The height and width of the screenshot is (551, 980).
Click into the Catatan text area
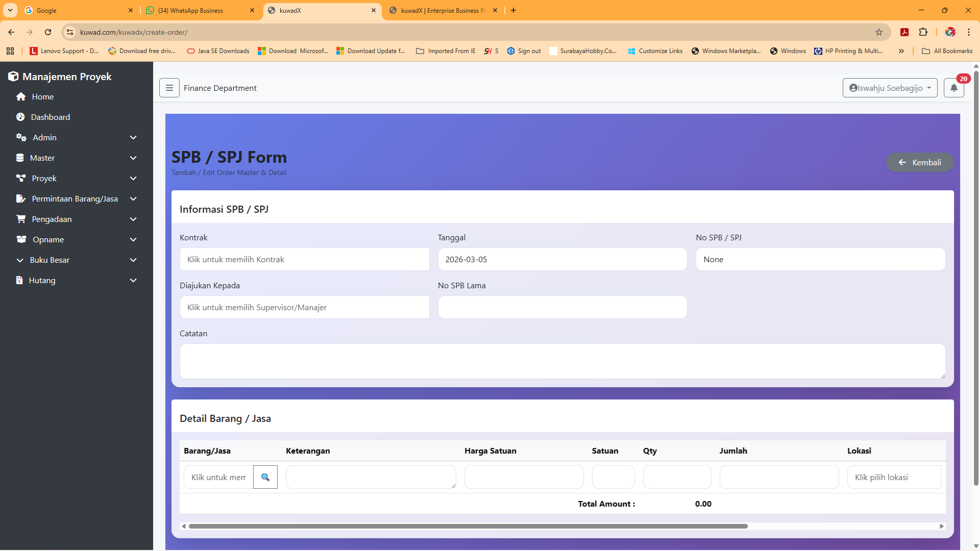pos(562,361)
